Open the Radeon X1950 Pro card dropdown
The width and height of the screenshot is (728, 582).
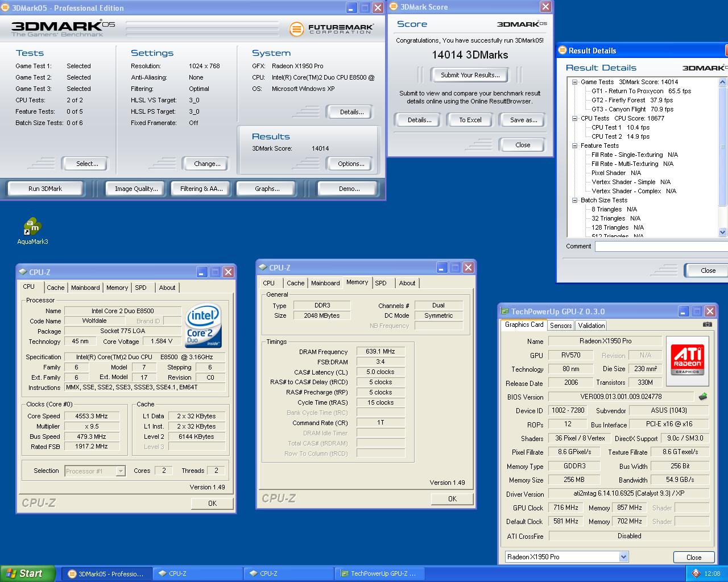tap(623, 557)
